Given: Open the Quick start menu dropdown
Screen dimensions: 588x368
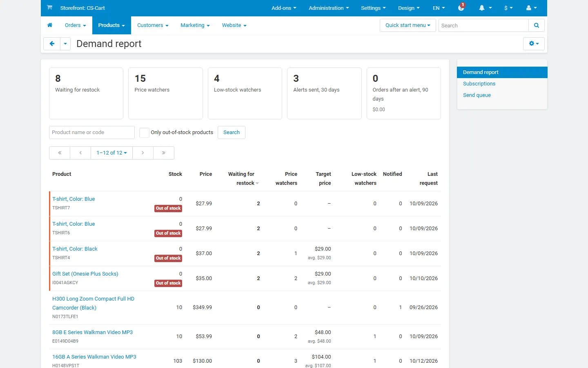Looking at the screenshot, I should click(408, 25).
